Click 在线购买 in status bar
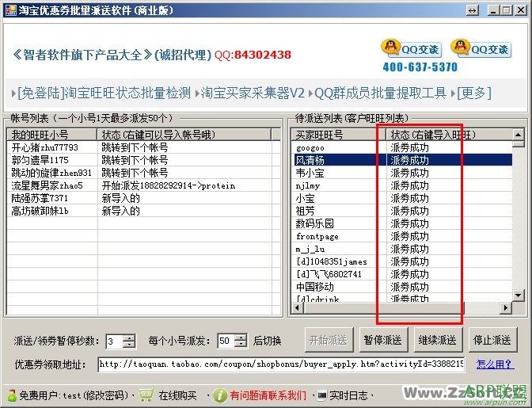The height and width of the screenshot is (408, 532). coord(177,395)
